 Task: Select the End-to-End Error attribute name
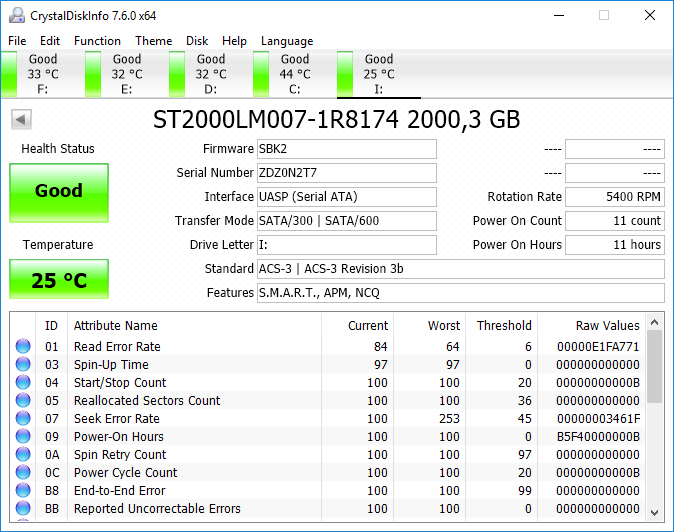tap(119, 491)
